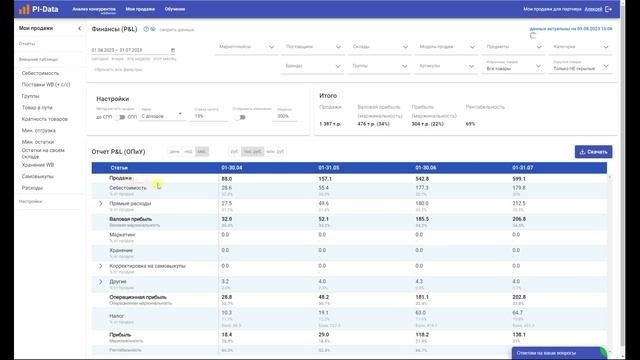
Task: Expand the Другие row
Action: [101, 282]
